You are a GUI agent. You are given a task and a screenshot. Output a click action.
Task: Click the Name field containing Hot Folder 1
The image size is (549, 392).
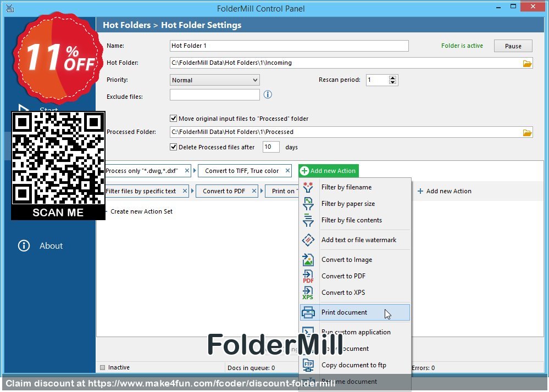coord(289,46)
